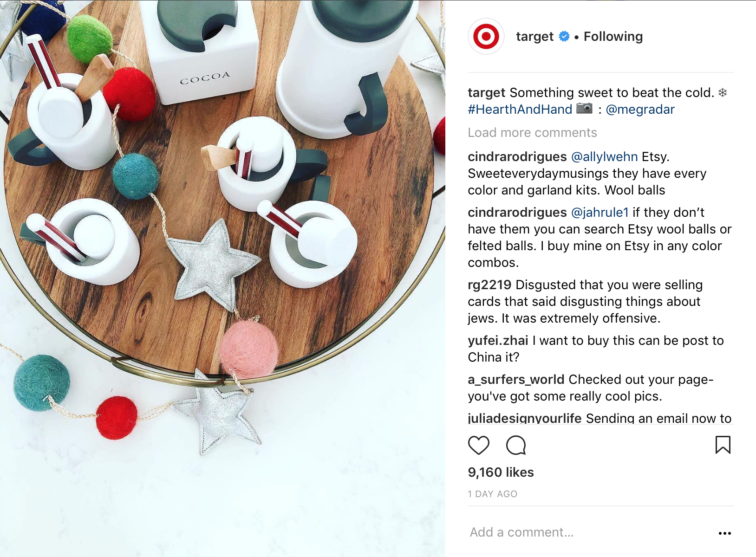Open Target's profile picture logo
The image size is (756, 557).
486,36
